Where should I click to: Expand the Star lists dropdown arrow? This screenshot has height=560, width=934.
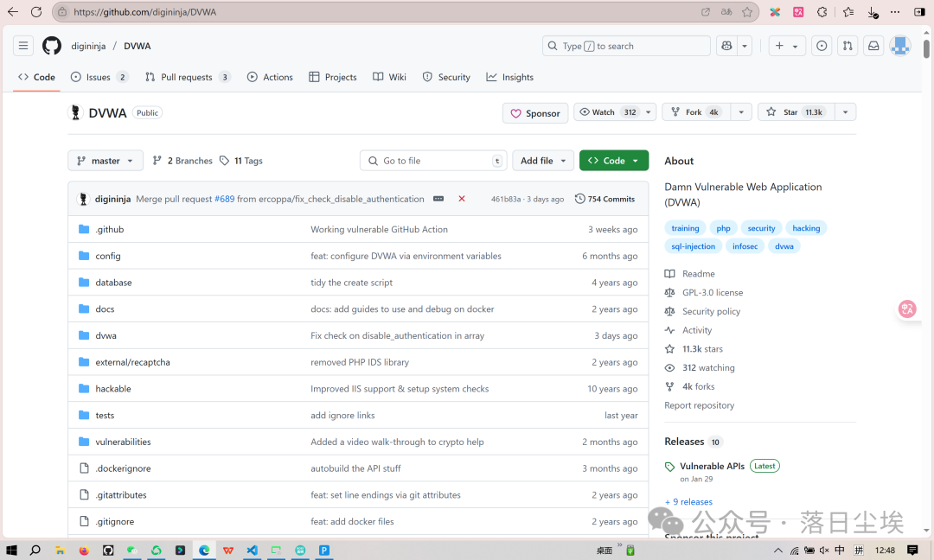coord(845,111)
